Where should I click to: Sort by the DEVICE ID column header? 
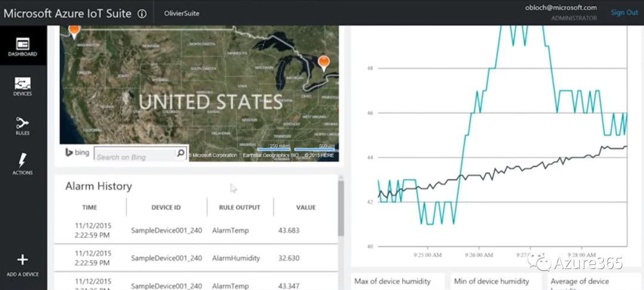(166, 207)
